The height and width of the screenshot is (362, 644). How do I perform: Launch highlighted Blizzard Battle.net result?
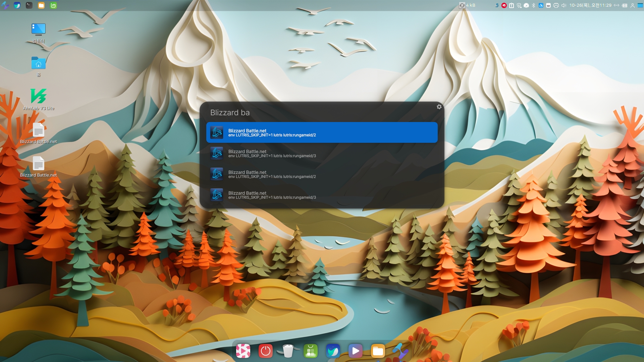[322, 133]
